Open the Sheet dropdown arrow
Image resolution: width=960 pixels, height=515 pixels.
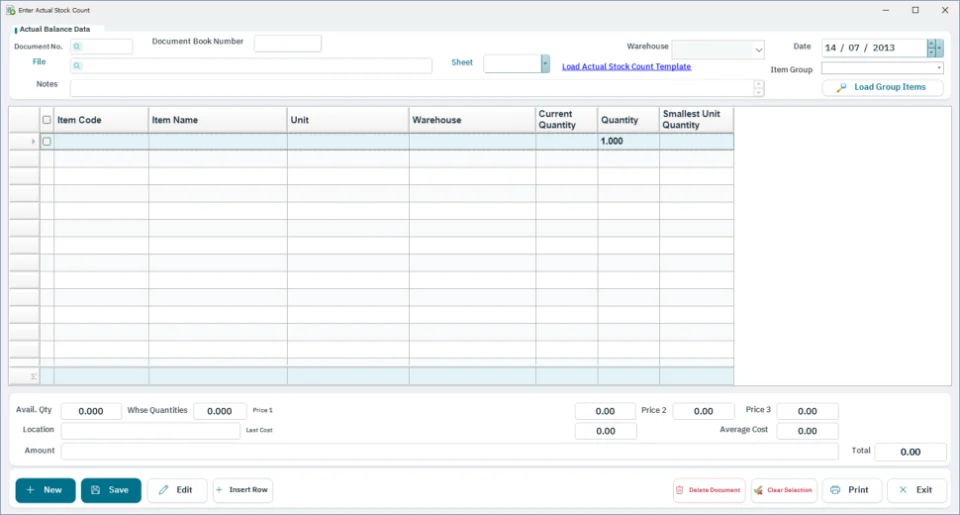[x=545, y=64]
